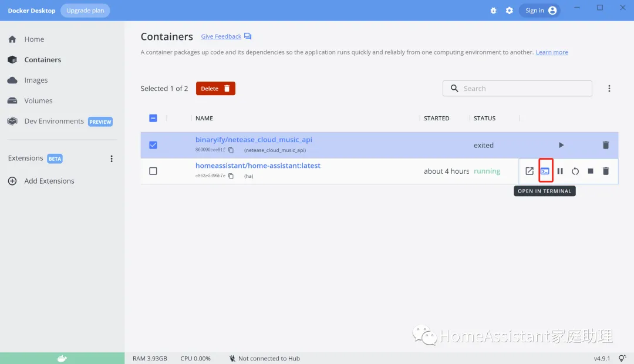Image resolution: width=634 pixels, height=364 pixels.
Task: Click RAM 3.93GB status text
Action: tap(150, 358)
